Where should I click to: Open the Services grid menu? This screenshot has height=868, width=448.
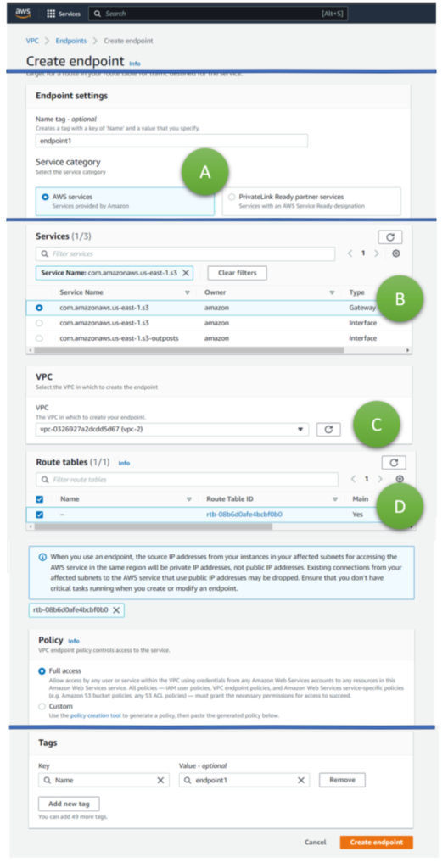tap(64, 14)
